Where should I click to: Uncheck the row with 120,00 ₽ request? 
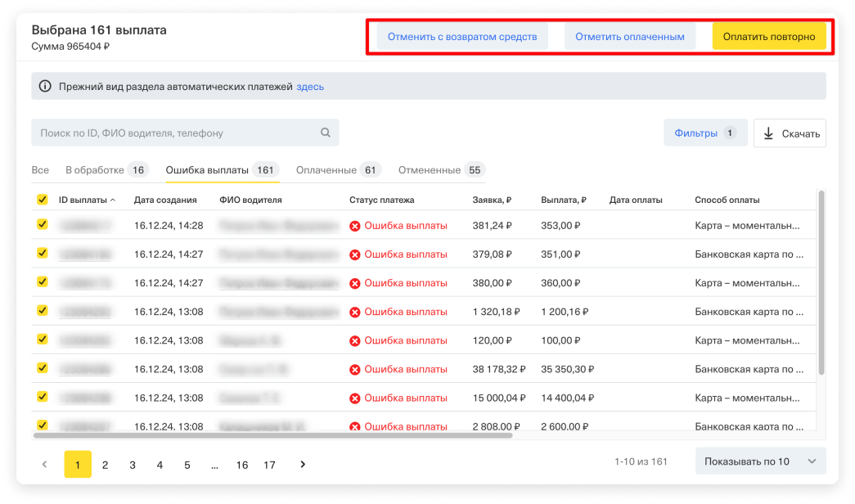tap(43, 340)
